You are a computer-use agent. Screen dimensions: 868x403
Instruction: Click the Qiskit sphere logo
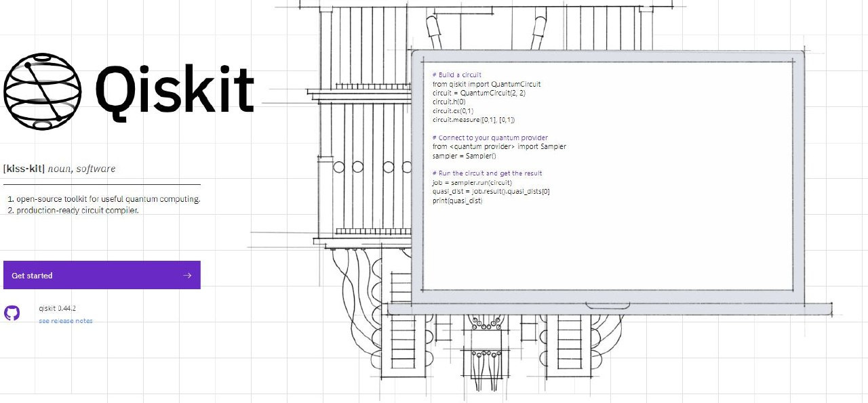point(43,91)
